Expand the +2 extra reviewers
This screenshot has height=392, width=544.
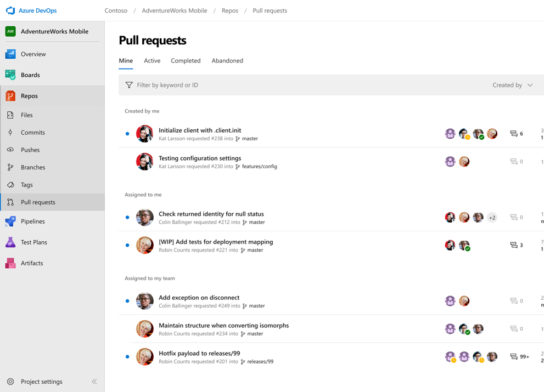pos(492,217)
